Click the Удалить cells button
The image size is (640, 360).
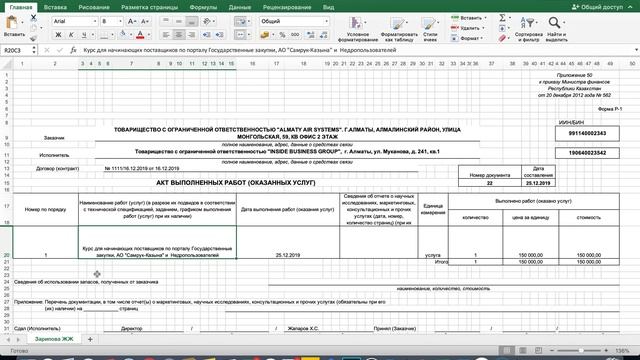468,28
